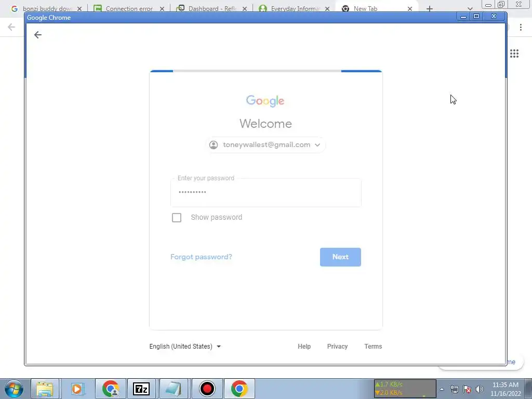The image size is (532, 399).
Task: Switch to the Connection error tab
Action: tap(129, 8)
